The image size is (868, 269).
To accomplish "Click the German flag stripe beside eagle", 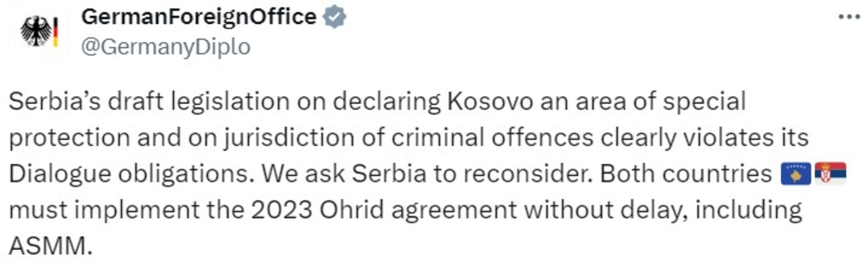I will click(x=56, y=32).
